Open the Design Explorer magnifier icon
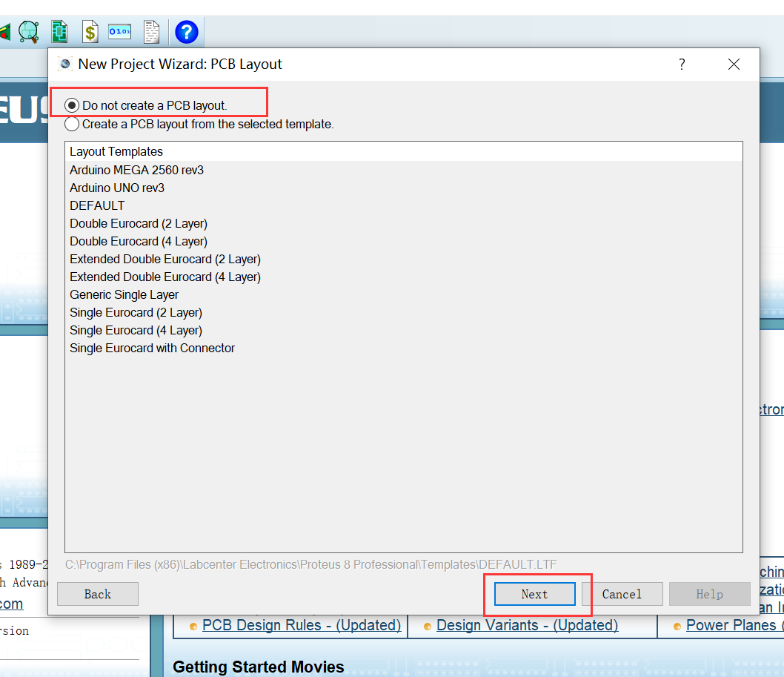The width and height of the screenshot is (784, 677). 28,32
